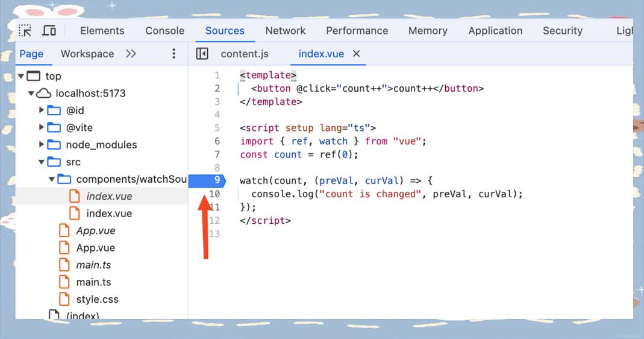Select the style.css file icon

pyautogui.click(x=64, y=299)
